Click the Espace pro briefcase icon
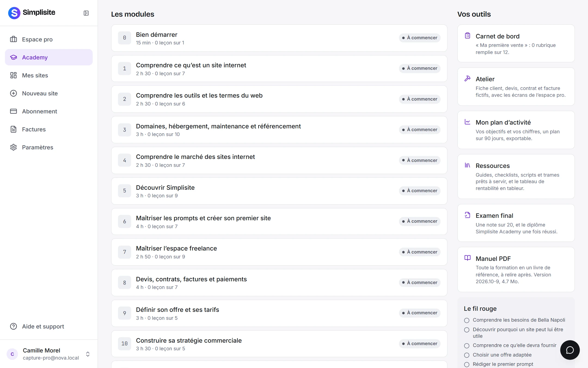The image size is (588, 368). [x=14, y=39]
